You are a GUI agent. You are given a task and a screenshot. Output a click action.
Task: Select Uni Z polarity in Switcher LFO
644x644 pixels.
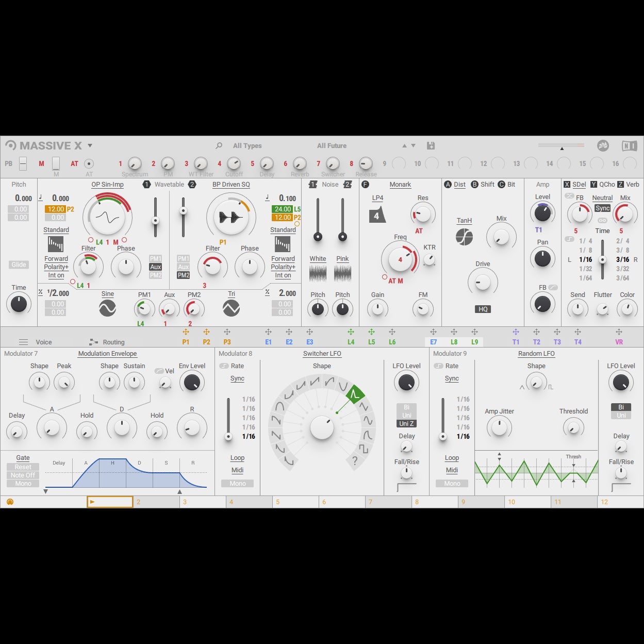tap(406, 424)
